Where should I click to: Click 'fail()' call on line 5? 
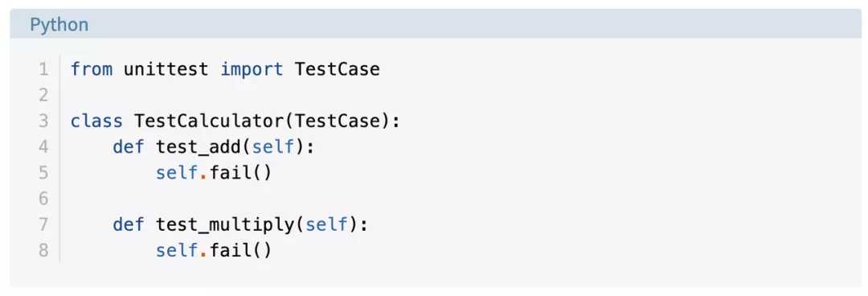[241, 172]
